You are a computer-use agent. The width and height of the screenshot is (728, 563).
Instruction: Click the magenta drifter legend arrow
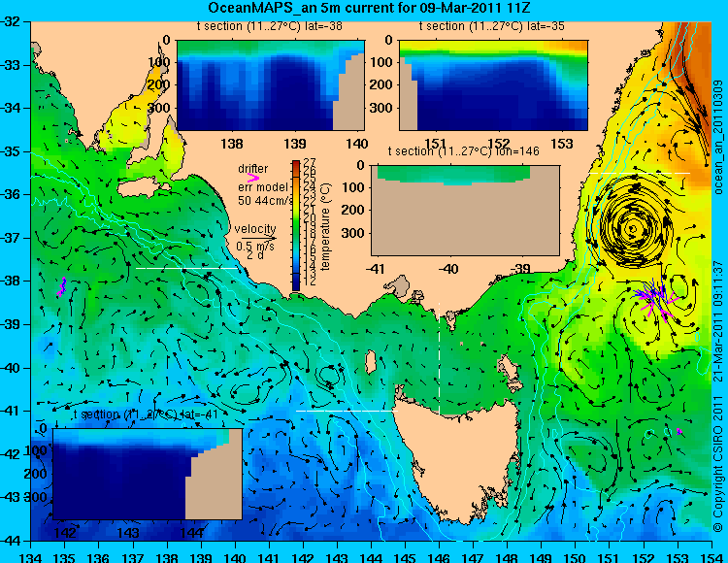click(253, 178)
